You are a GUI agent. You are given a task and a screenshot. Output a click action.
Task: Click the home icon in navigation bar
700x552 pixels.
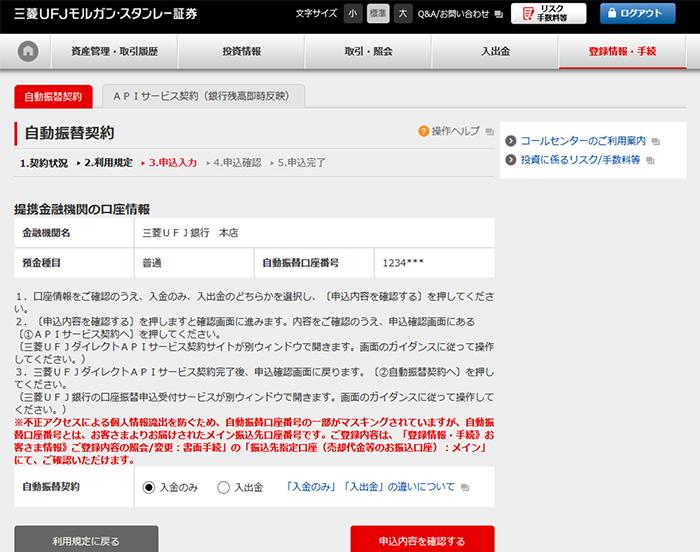[28, 52]
